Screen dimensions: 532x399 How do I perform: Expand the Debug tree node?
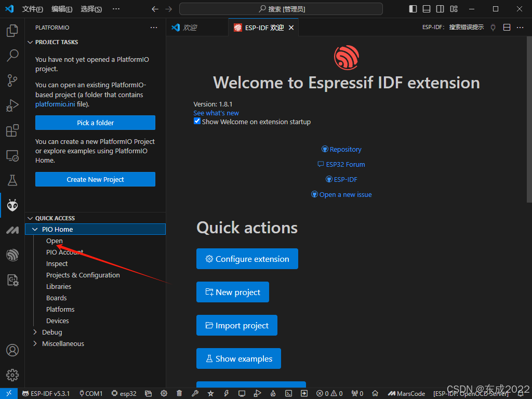(x=35, y=332)
